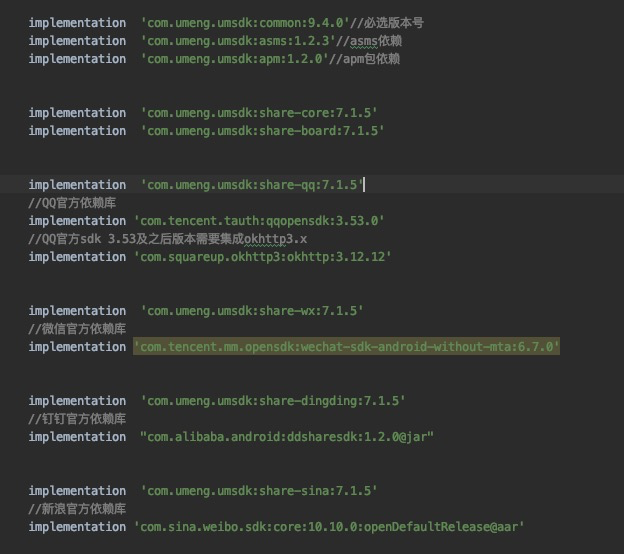Click the //新浪官方依赖库 comment line

tap(77, 509)
